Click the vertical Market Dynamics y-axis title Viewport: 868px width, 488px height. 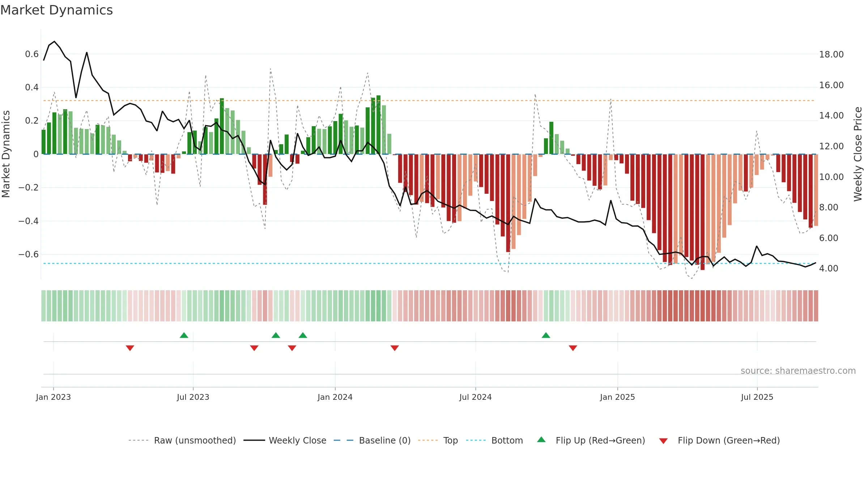click(6, 154)
